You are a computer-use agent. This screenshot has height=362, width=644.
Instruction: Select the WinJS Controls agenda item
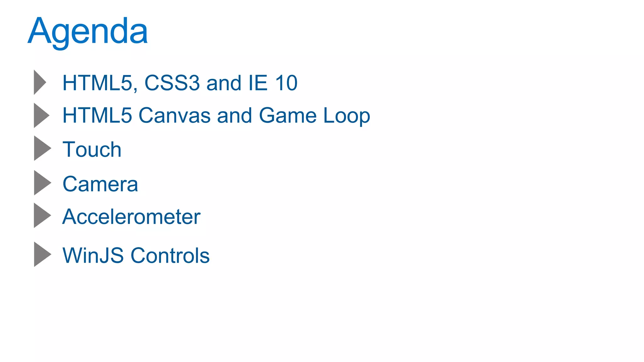point(136,255)
